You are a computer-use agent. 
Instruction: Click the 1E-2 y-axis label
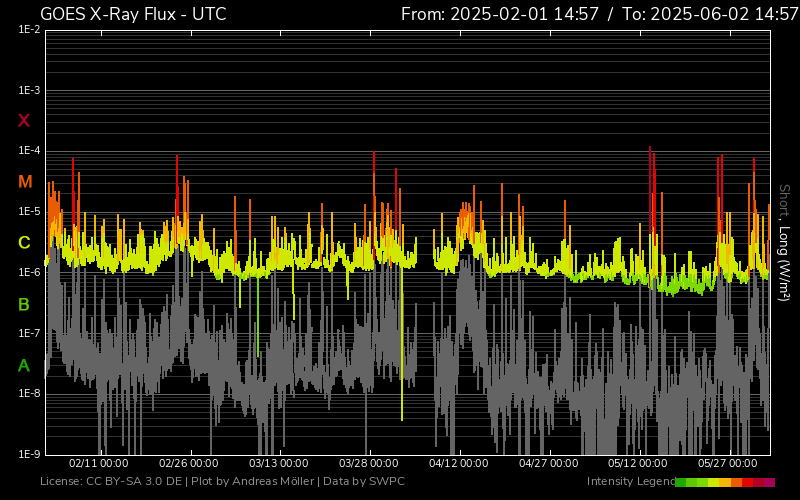pyautogui.click(x=29, y=30)
